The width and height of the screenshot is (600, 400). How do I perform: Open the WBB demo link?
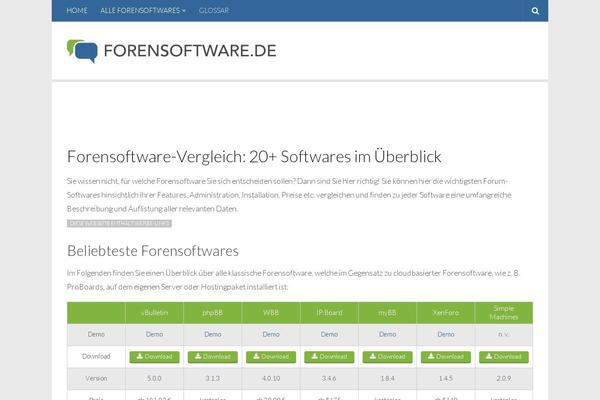tap(271, 334)
